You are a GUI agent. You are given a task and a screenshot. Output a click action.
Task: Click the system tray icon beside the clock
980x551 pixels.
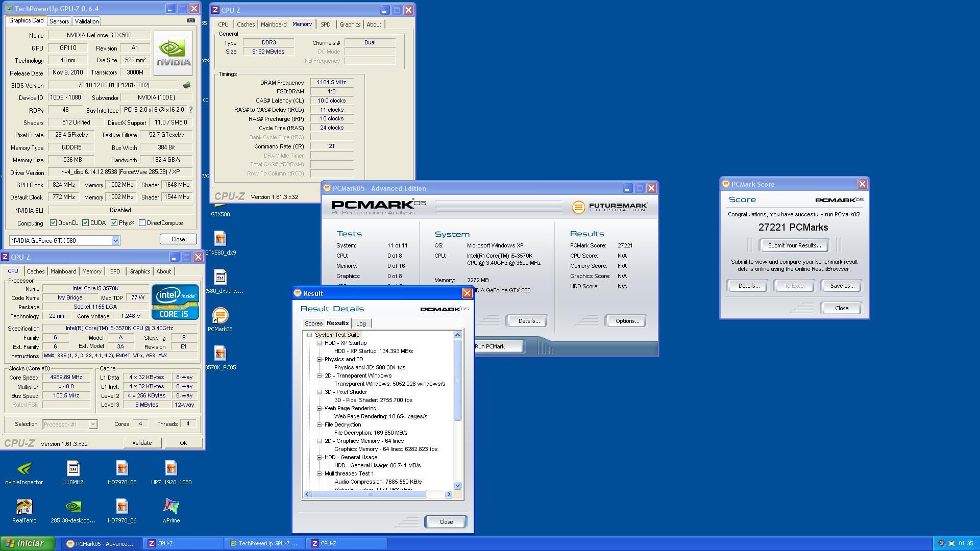click(x=951, y=543)
